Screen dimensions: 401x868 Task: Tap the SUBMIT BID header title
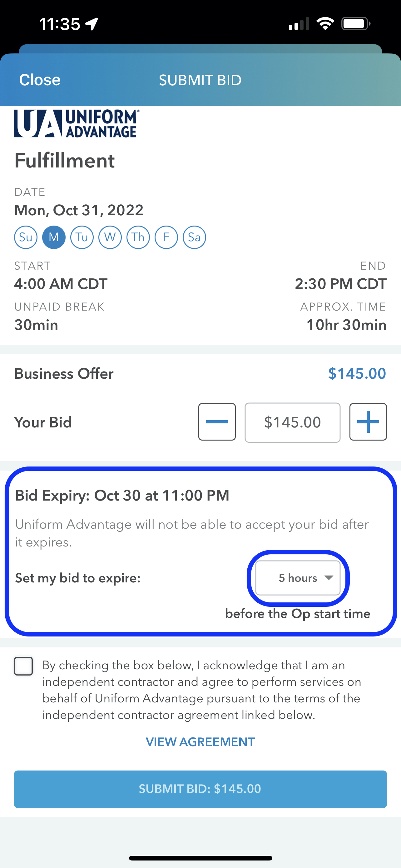tap(200, 80)
